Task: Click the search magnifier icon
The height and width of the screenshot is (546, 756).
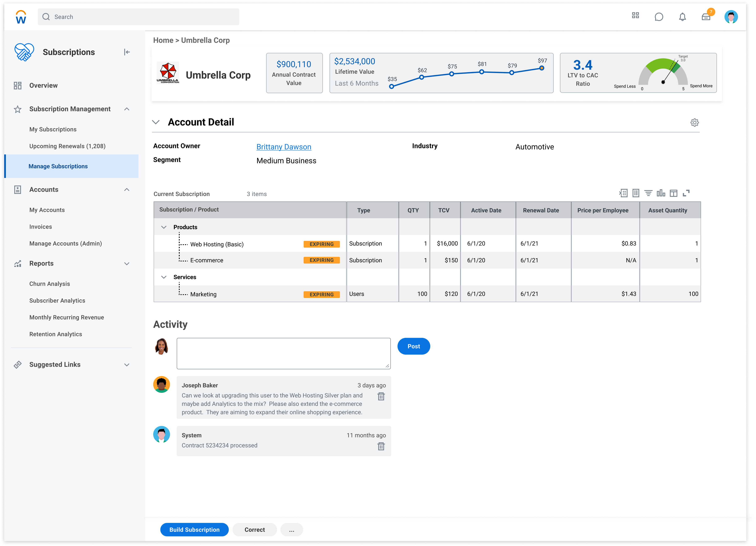Action: (x=46, y=17)
